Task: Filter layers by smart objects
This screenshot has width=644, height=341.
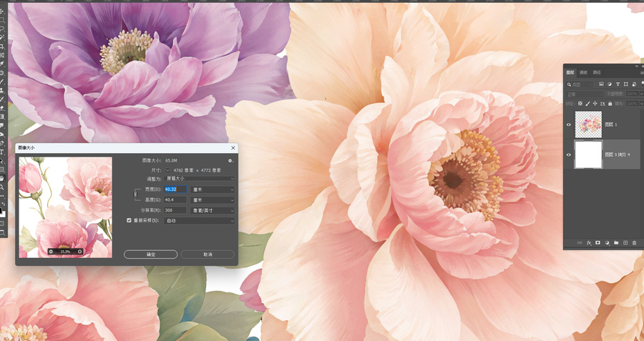Action: tap(634, 84)
